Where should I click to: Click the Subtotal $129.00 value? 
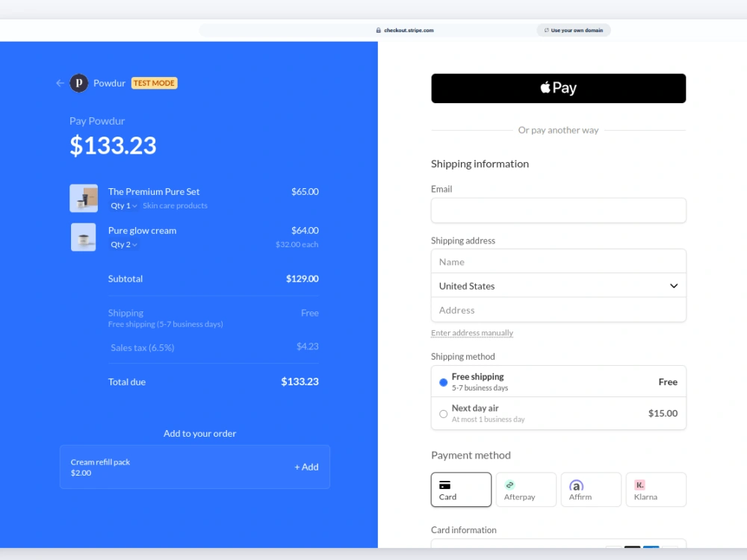point(302,279)
